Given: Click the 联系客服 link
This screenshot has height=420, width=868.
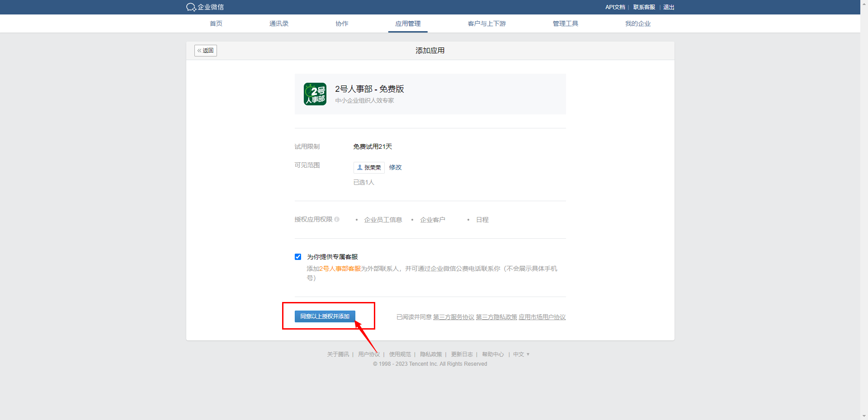Looking at the screenshot, I should tap(644, 7).
